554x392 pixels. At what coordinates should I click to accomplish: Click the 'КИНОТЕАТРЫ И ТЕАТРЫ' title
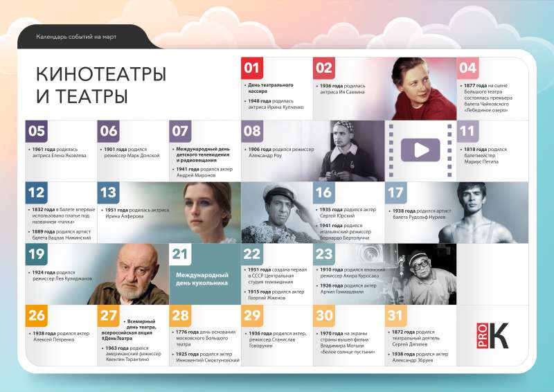[x=100, y=84]
